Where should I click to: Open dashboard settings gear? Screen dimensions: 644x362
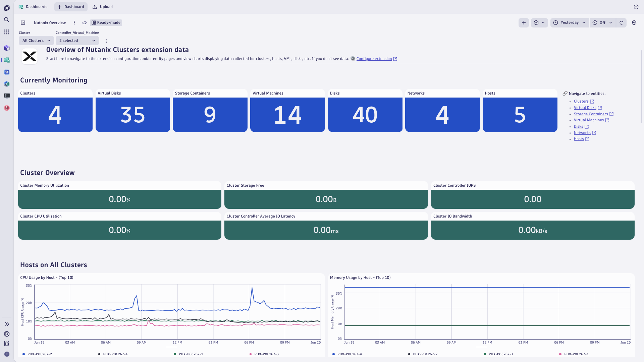click(x=634, y=23)
